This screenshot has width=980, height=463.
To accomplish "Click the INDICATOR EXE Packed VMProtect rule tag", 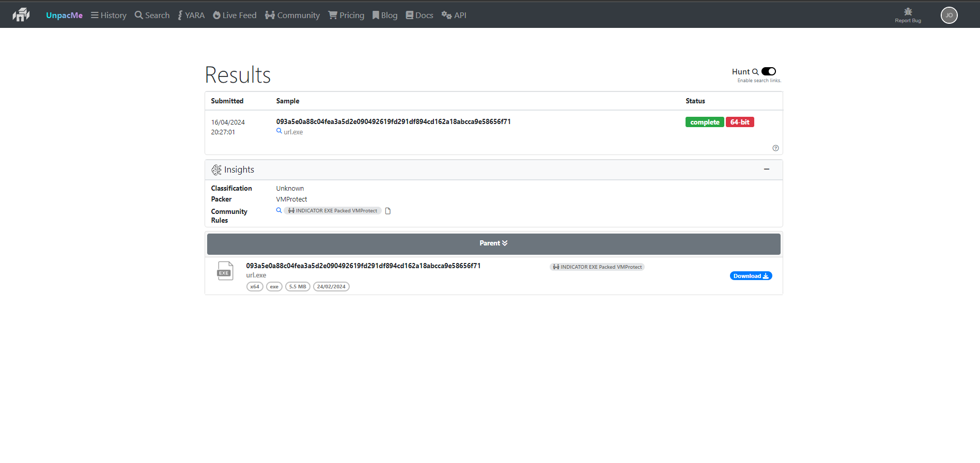I will pos(333,211).
